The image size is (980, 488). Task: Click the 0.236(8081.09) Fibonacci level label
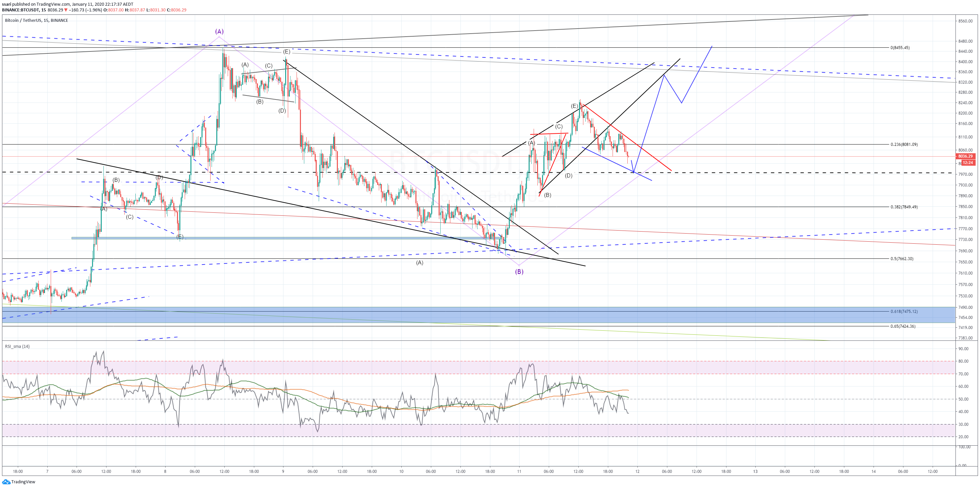pyautogui.click(x=904, y=144)
